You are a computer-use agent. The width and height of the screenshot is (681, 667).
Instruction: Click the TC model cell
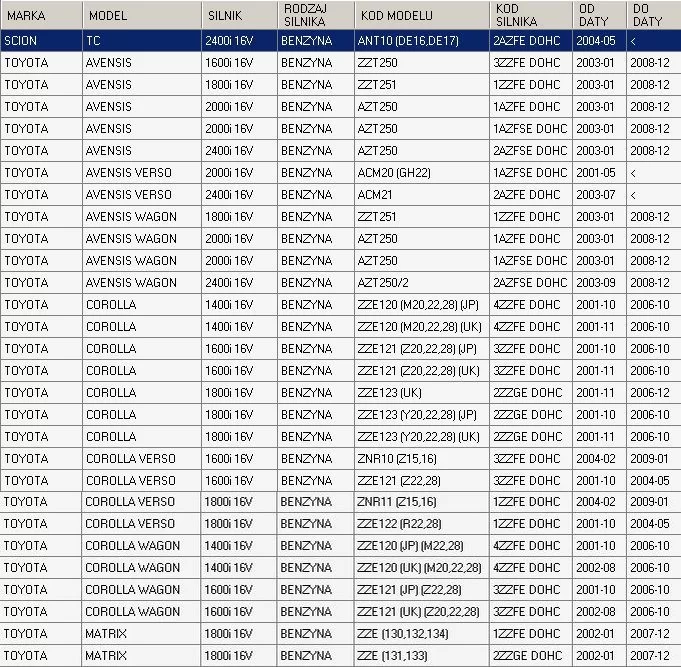tap(142, 41)
